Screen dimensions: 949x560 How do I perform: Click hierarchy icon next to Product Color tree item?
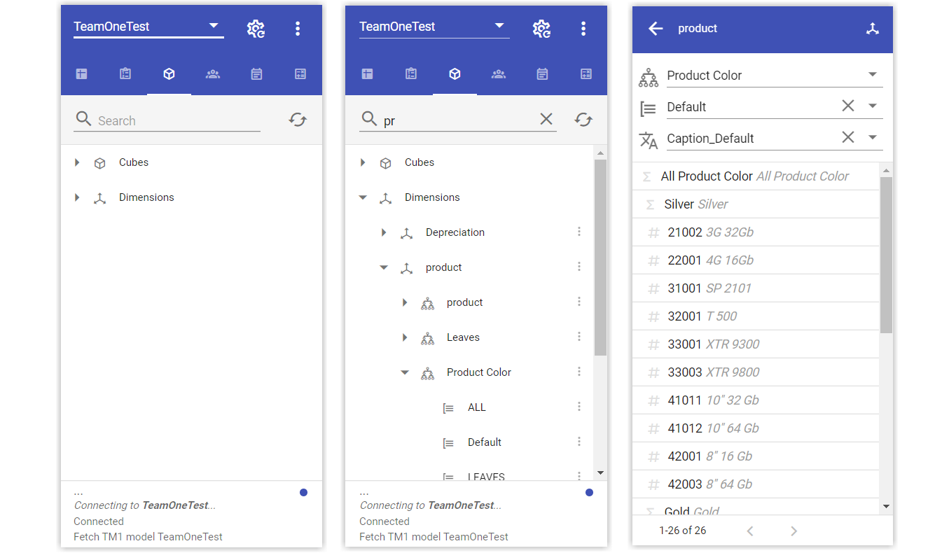(x=427, y=373)
